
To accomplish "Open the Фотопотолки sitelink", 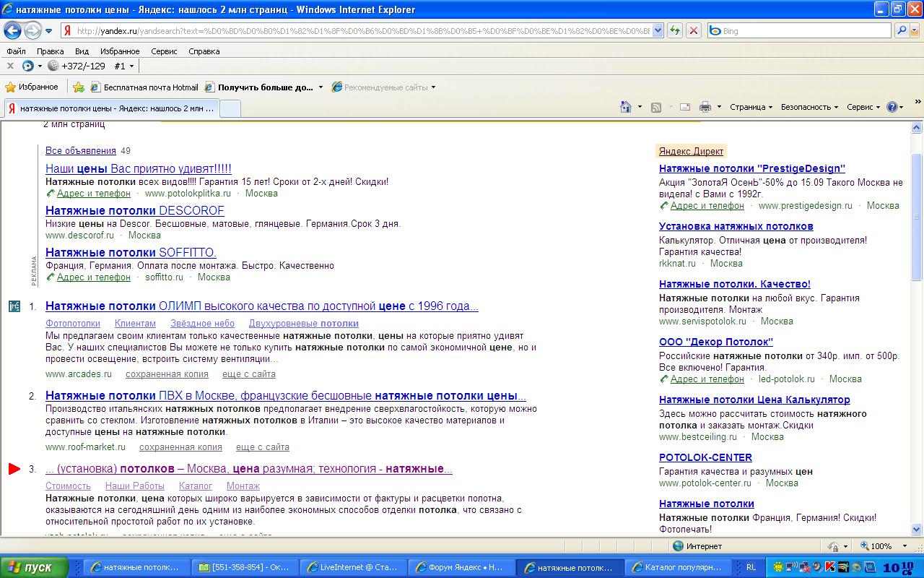I will click(73, 324).
